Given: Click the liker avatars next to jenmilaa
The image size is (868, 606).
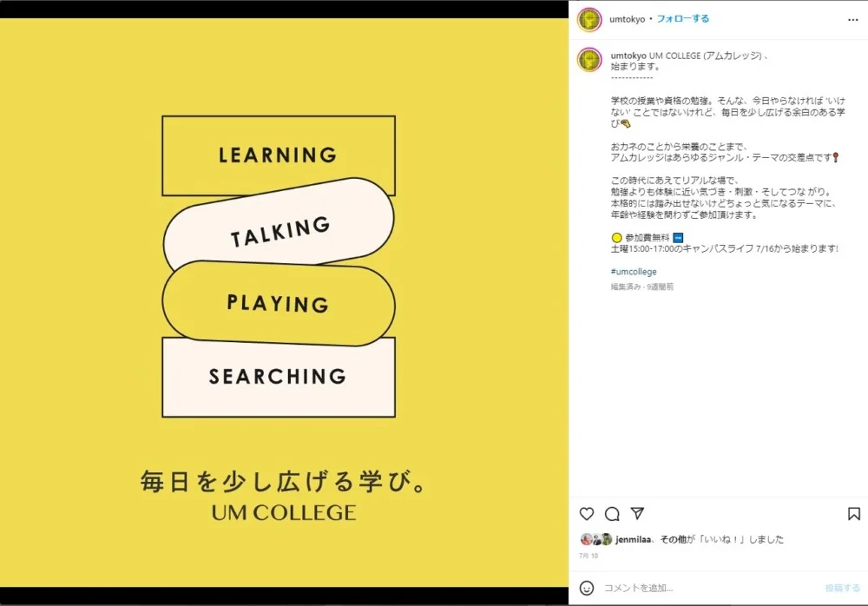Looking at the screenshot, I should (x=596, y=539).
